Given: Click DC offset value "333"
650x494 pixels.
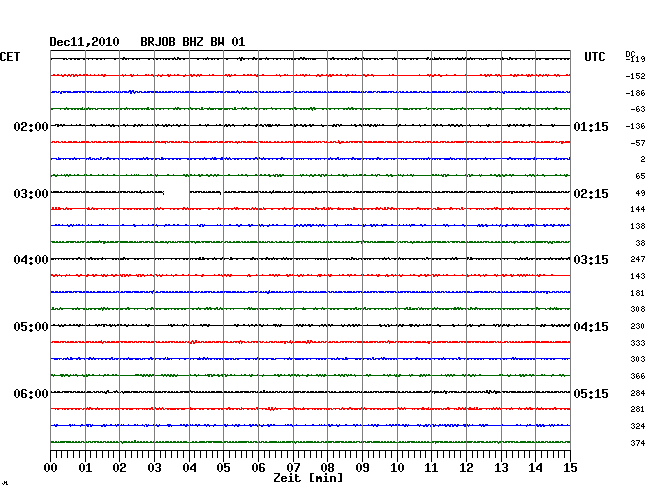Looking at the screenshot, I should [638, 343].
